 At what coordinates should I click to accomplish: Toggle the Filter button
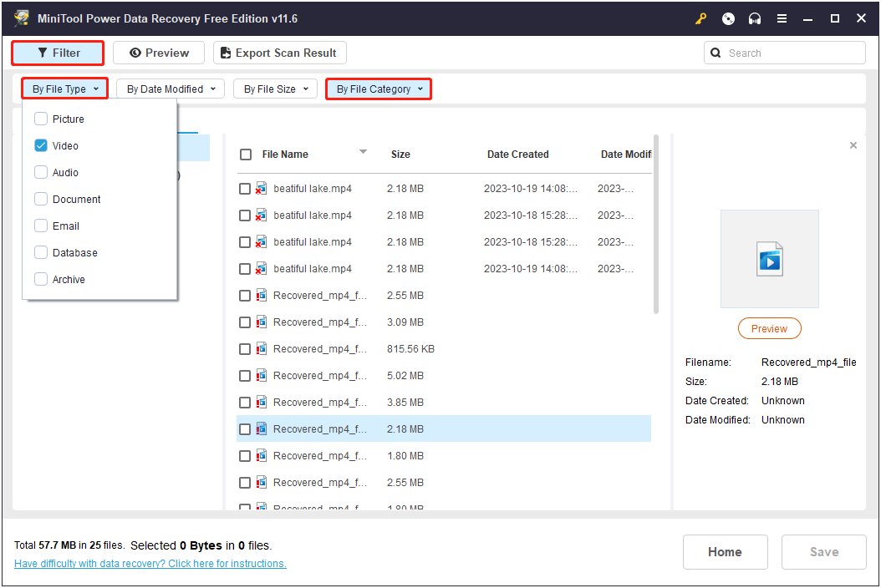tap(58, 53)
